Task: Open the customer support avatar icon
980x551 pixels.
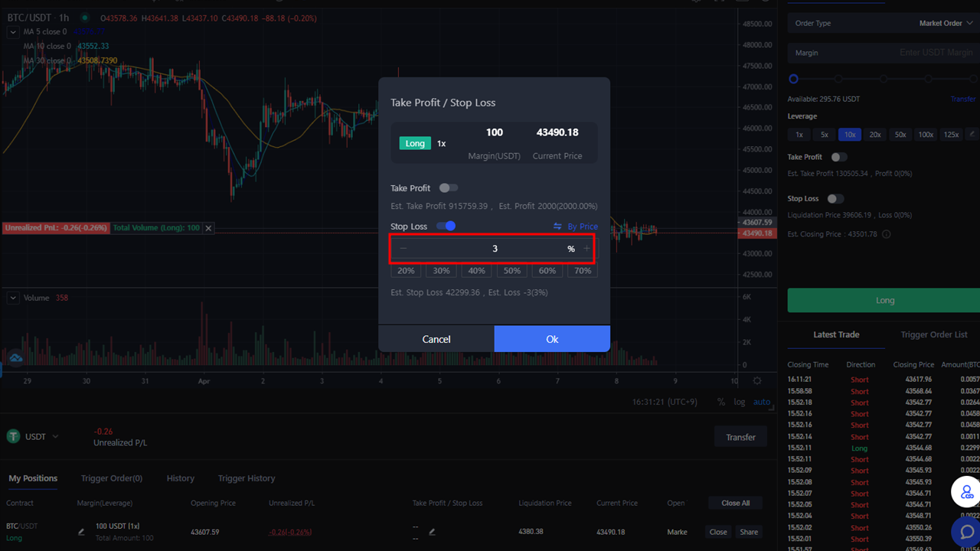Action: point(967,492)
